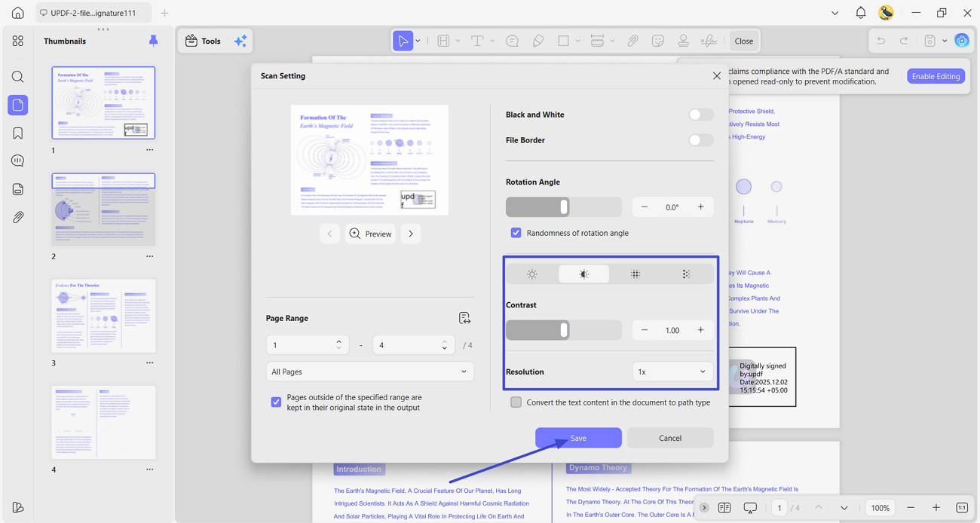Choose the text comment tool in toolbar
The image size is (980, 523).
point(477,41)
